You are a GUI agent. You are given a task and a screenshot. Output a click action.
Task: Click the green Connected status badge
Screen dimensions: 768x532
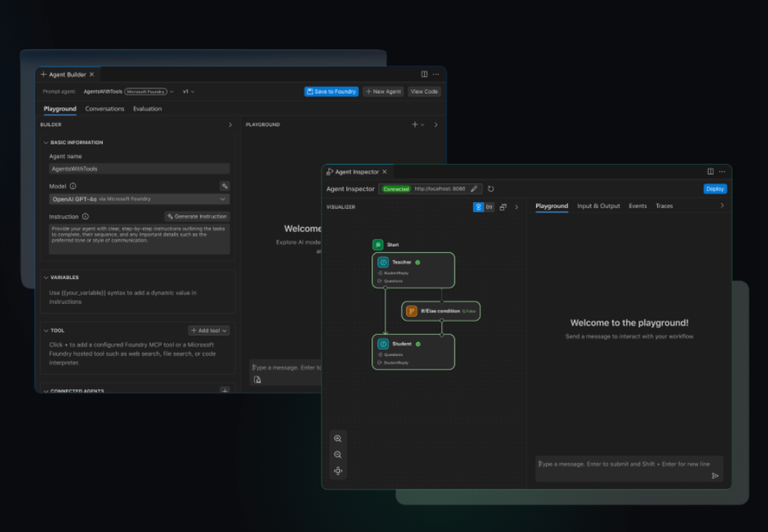396,188
